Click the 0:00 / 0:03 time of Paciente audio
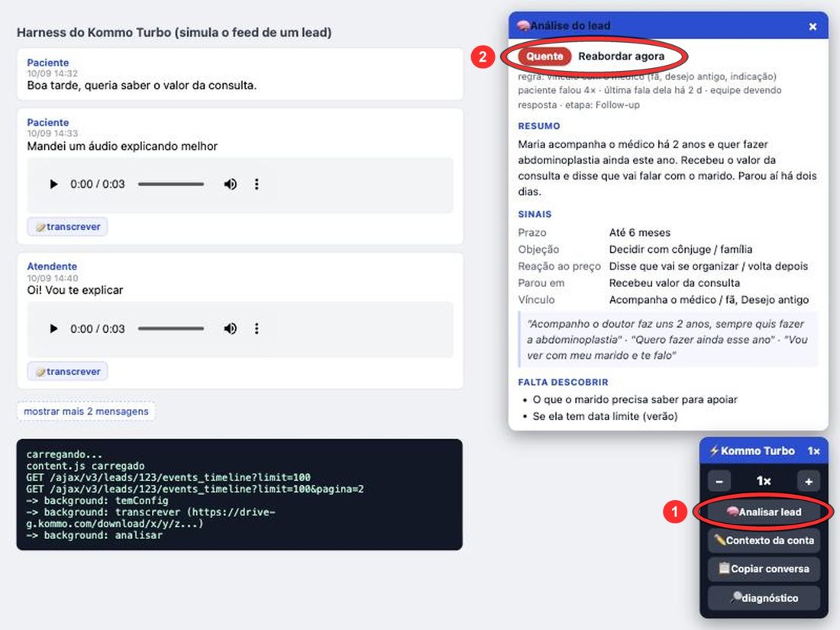 pos(98,184)
